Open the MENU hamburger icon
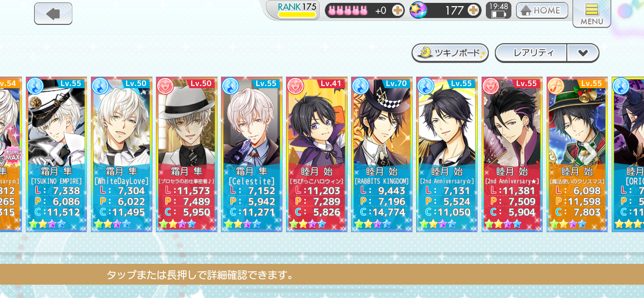Screen dimensions: 644x298 (x=592, y=14)
